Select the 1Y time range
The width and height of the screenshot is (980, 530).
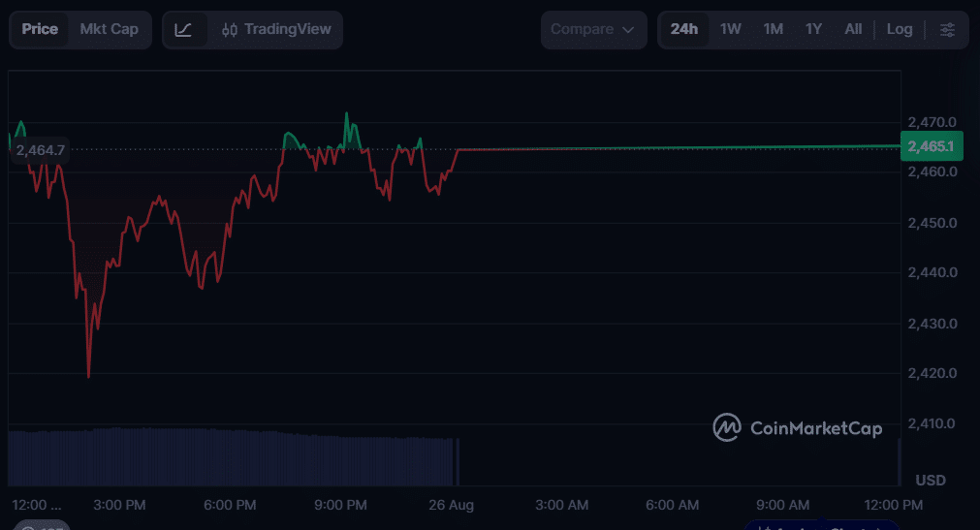tap(813, 29)
